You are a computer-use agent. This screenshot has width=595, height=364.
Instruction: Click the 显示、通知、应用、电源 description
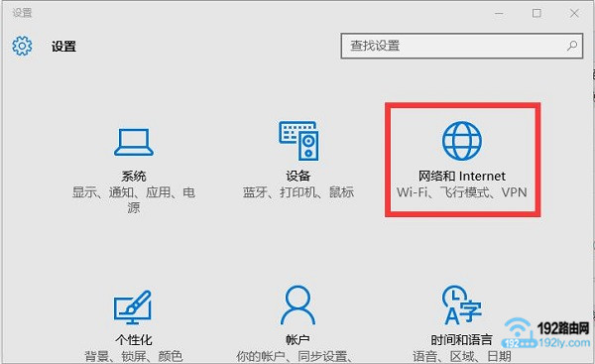(x=134, y=199)
